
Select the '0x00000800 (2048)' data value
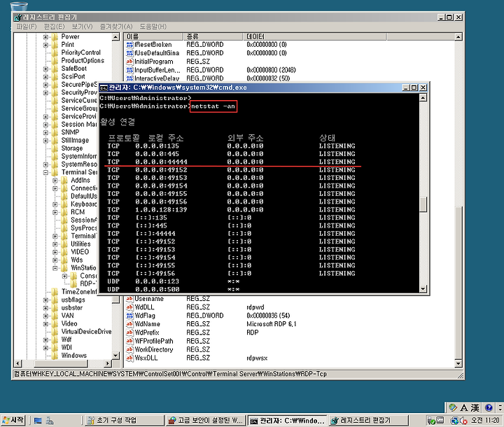(x=271, y=70)
